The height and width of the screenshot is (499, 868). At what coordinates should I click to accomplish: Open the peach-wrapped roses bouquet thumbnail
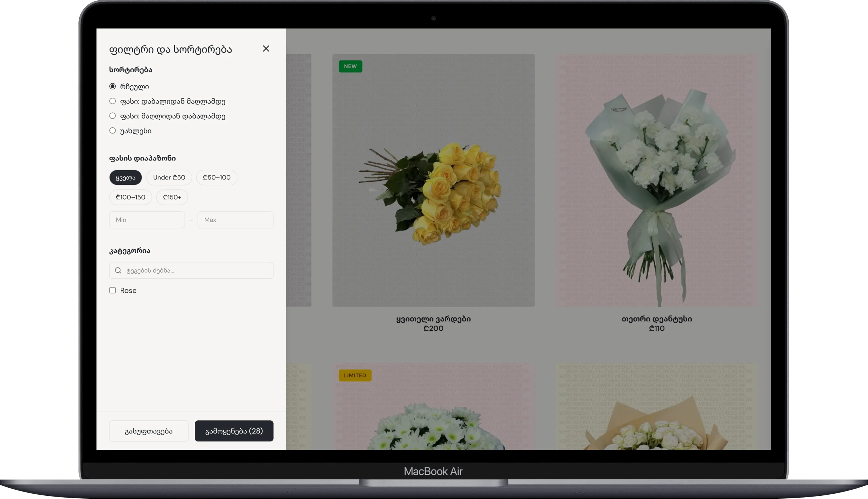[x=657, y=407]
